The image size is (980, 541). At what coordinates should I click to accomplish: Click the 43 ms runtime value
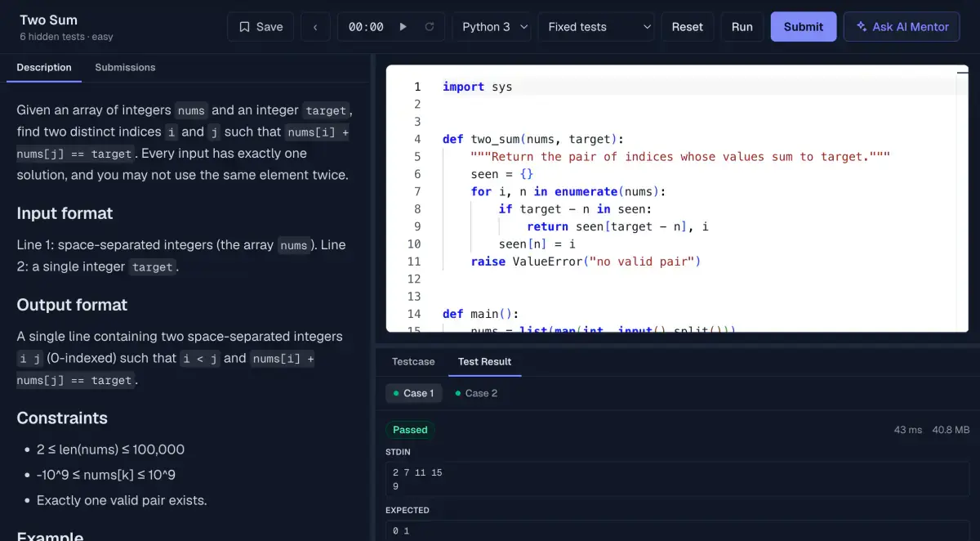tap(908, 430)
